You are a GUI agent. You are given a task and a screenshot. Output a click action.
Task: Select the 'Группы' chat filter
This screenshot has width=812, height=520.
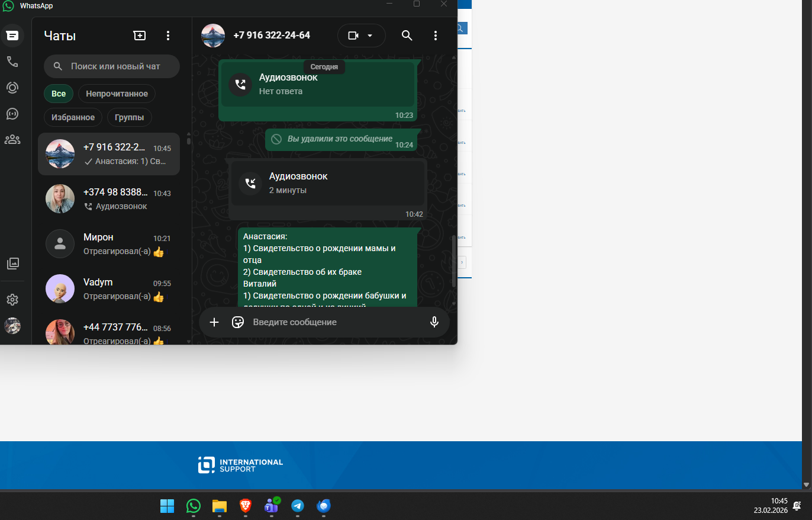pyautogui.click(x=130, y=117)
